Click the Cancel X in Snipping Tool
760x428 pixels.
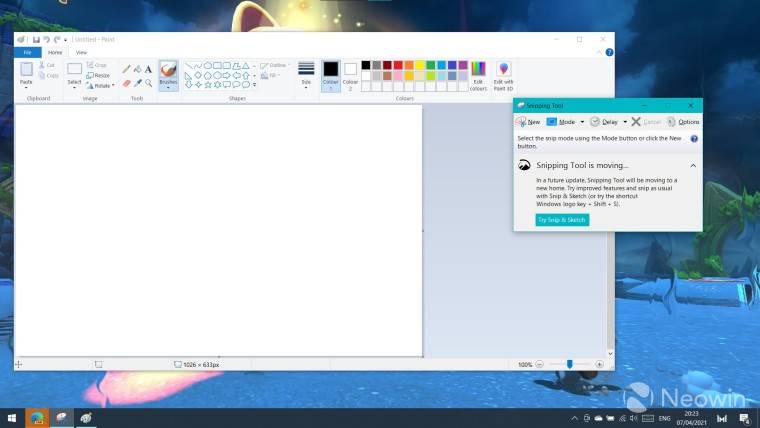[x=636, y=122]
